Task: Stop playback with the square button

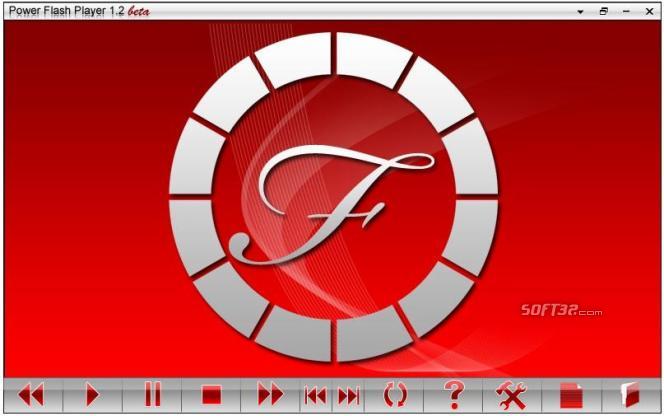Action: 211,395
